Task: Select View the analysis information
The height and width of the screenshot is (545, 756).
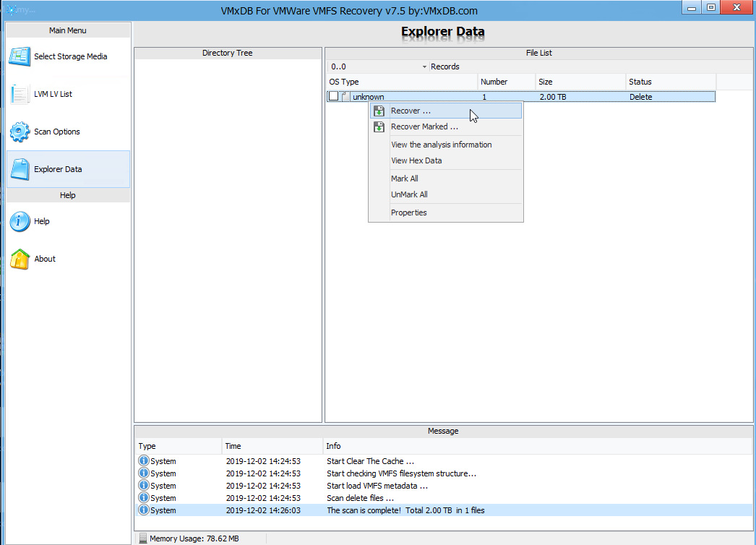Action: pyautogui.click(x=446, y=145)
